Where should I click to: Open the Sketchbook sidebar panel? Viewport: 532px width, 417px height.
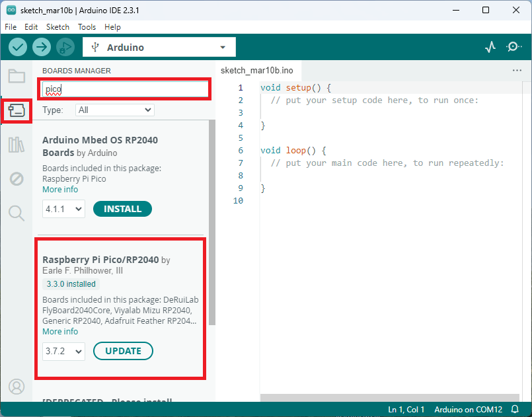click(17, 76)
